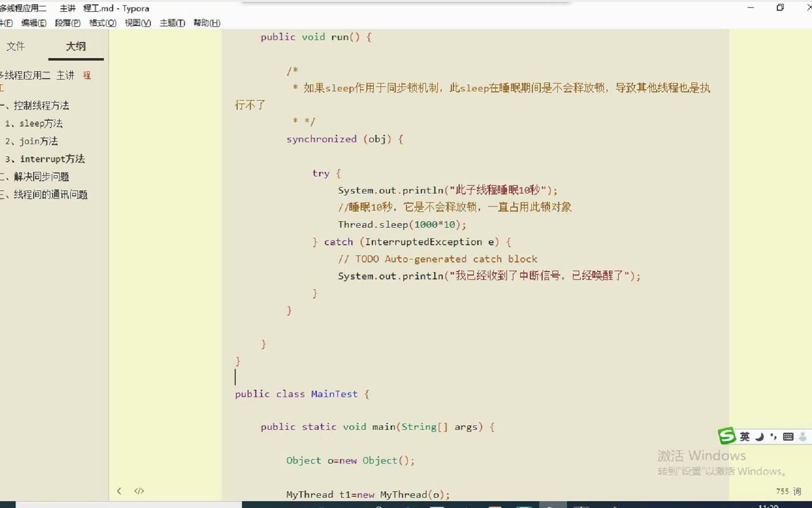Switch Sogou input language via 英 icon
The width and height of the screenshot is (812, 508).
coord(745,437)
